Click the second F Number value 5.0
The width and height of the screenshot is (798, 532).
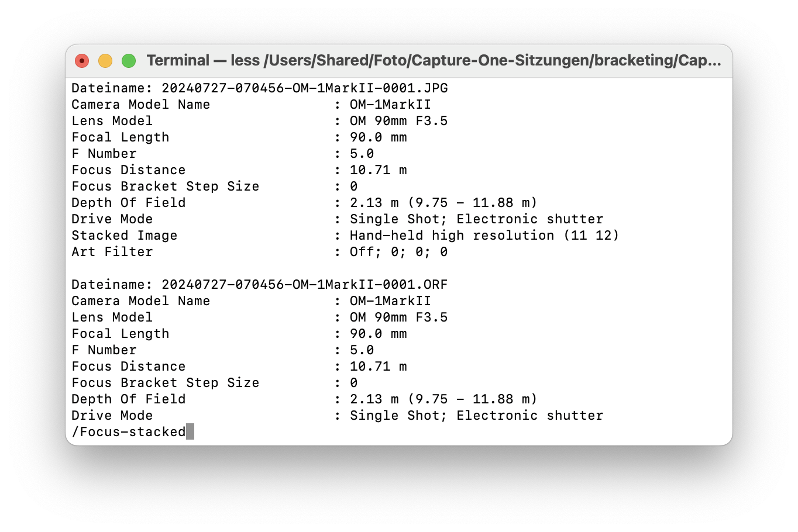(362, 350)
